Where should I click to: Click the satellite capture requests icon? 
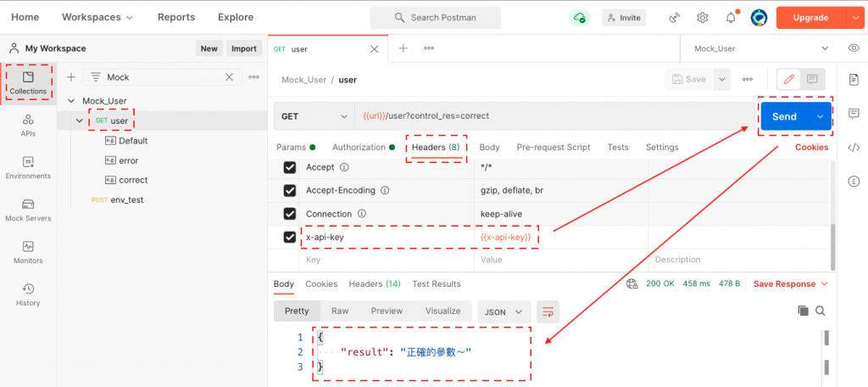click(x=674, y=18)
